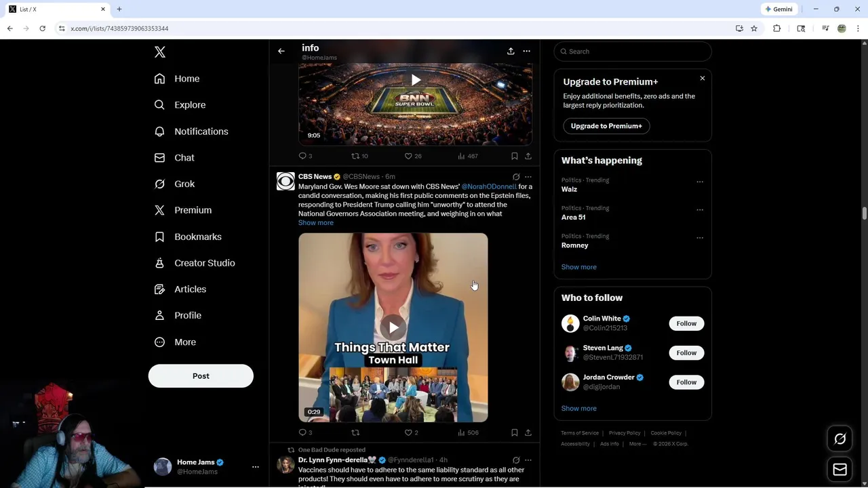Viewport: 868px width, 488px height.
Task: Open Grok explain on CBS News post
Action: coord(516,177)
